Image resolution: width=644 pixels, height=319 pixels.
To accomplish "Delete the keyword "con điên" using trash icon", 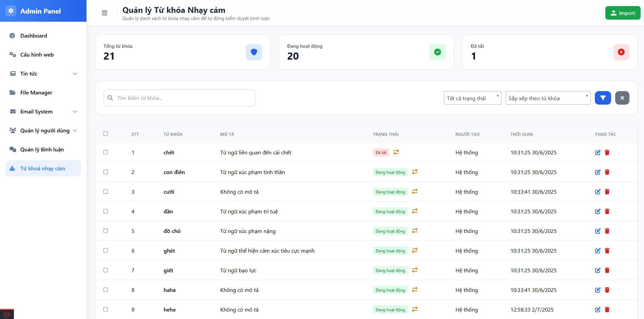I will pos(607,172).
